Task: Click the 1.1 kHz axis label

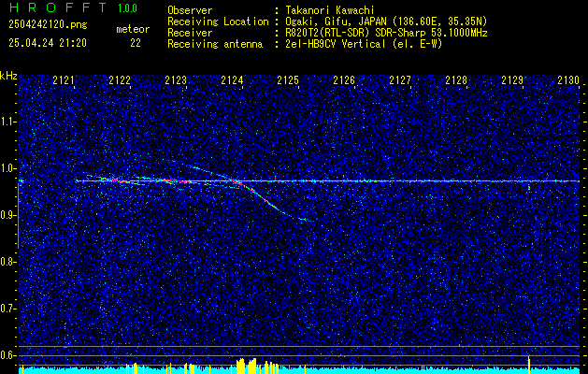Action: [8, 122]
